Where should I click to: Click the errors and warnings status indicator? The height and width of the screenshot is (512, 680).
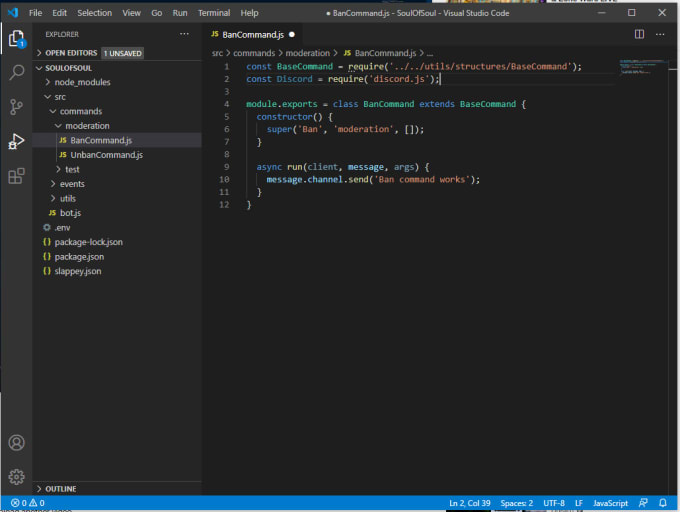pos(27,503)
